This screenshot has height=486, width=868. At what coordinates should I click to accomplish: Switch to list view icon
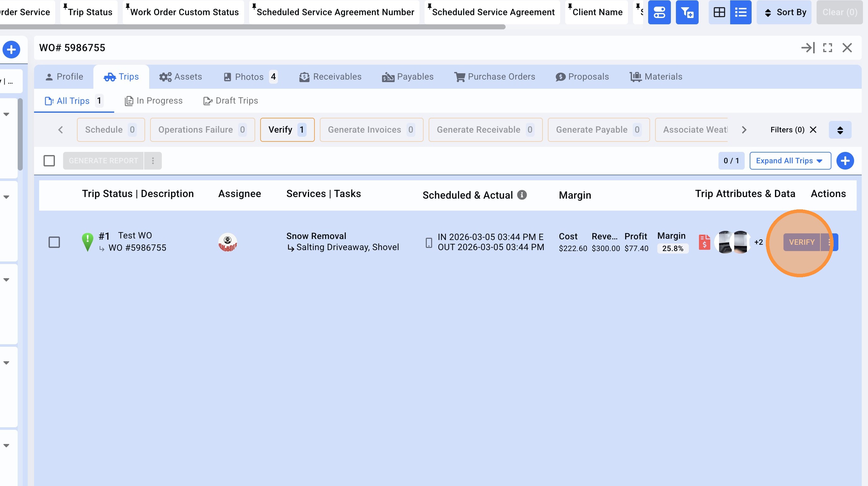(740, 13)
